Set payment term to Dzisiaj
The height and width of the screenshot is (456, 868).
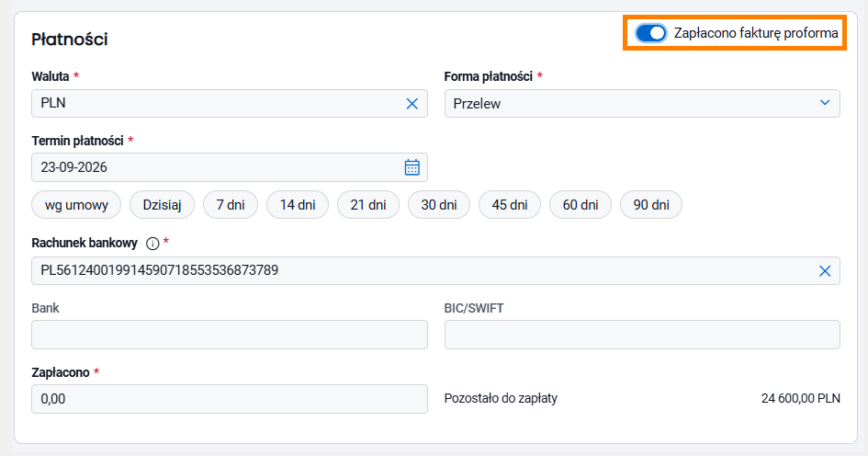[163, 205]
